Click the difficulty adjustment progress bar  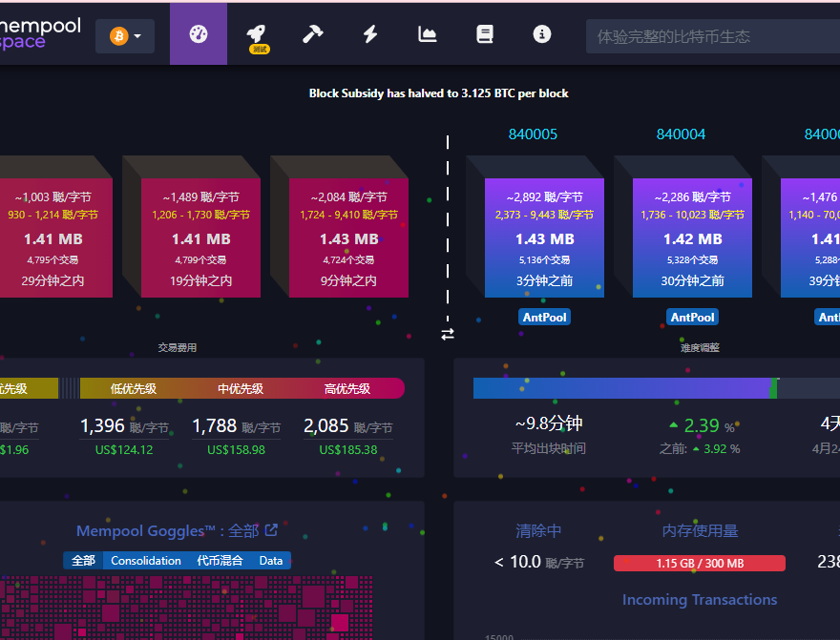[657, 388]
